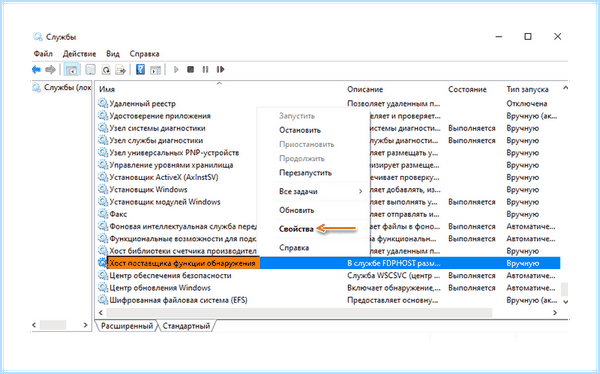Select the Фоновая интеллектуальная служба service row
The image size is (600, 374).
(x=183, y=226)
